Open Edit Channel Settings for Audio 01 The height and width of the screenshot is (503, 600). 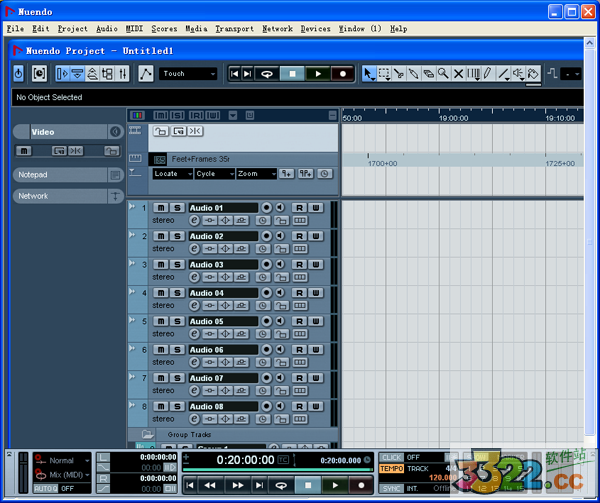coord(194,220)
